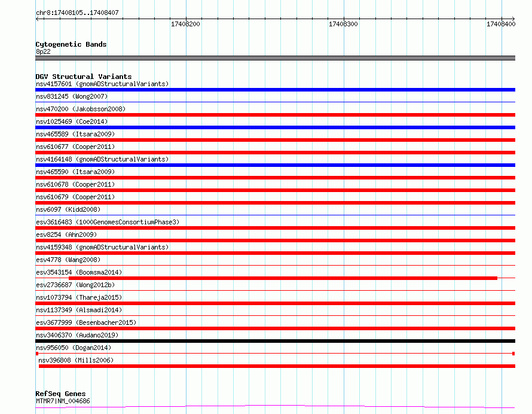The width and height of the screenshot is (532, 414).
Task: Click the MTMR7|NM_004686 gene label
Action: tap(63, 401)
